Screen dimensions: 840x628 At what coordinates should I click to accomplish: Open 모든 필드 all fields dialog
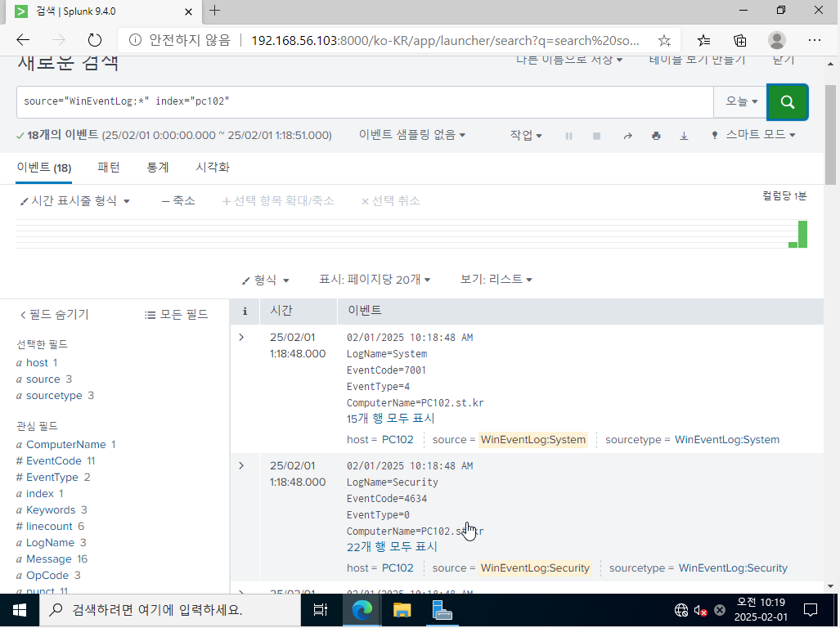(176, 315)
